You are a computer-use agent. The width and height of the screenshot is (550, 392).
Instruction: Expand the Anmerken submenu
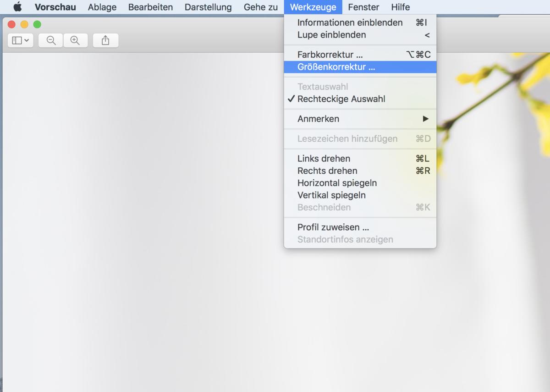tap(360, 119)
